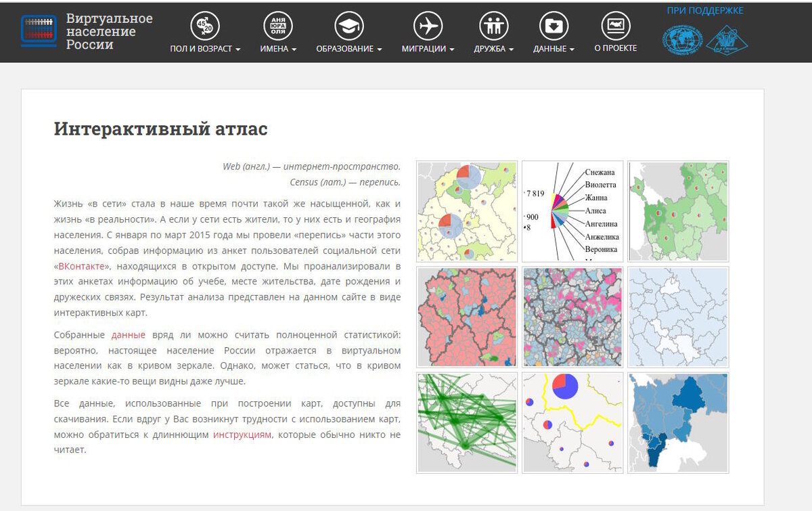Click the Имена name-tag icon
The height and width of the screenshot is (511, 812).
click(x=278, y=26)
